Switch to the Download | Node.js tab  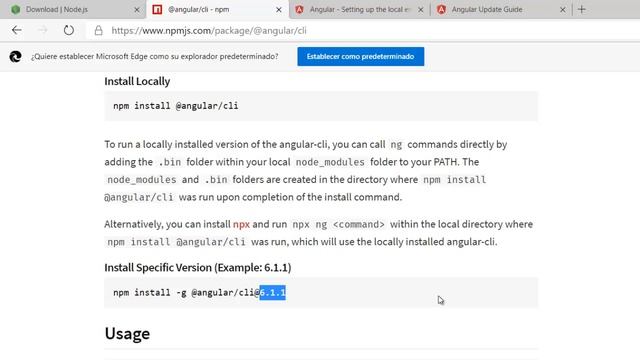[73, 9]
